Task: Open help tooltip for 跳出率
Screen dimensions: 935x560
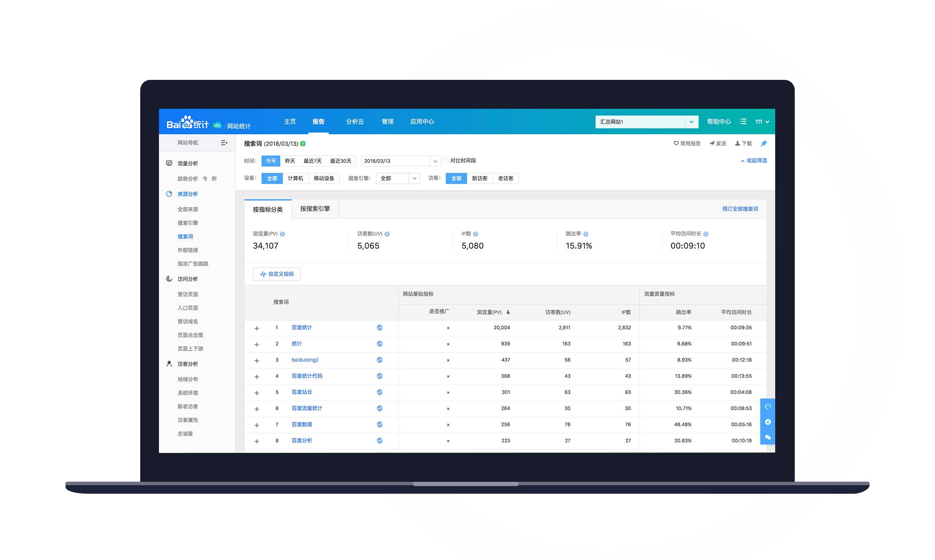Action: pyautogui.click(x=586, y=234)
